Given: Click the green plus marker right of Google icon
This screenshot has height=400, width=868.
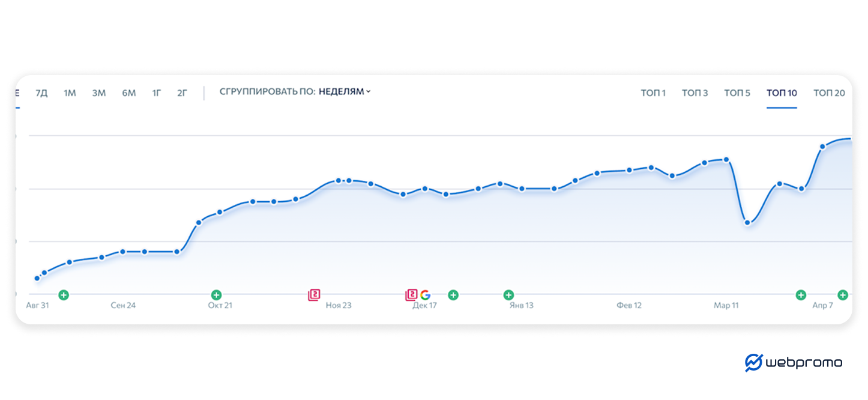Looking at the screenshot, I should [x=453, y=294].
